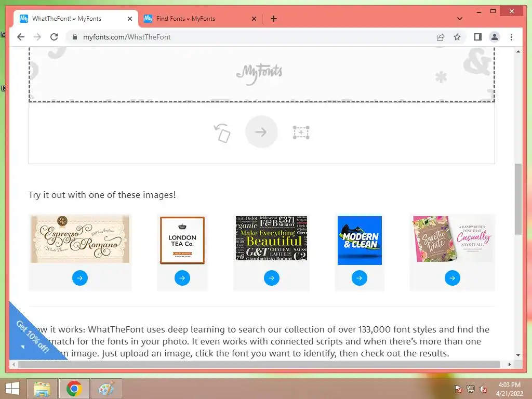Viewport: 532px width, 399px height.
Task: Close the Find Fonts tab
Action: pos(254,19)
